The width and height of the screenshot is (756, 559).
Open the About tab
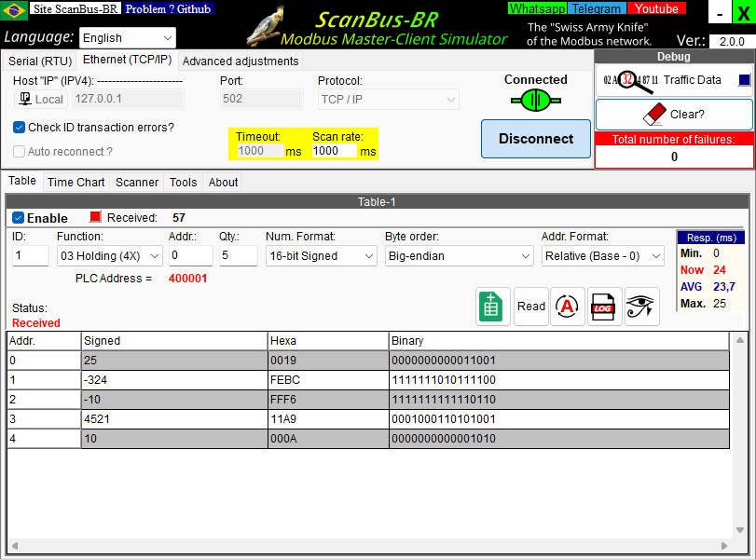[223, 183]
